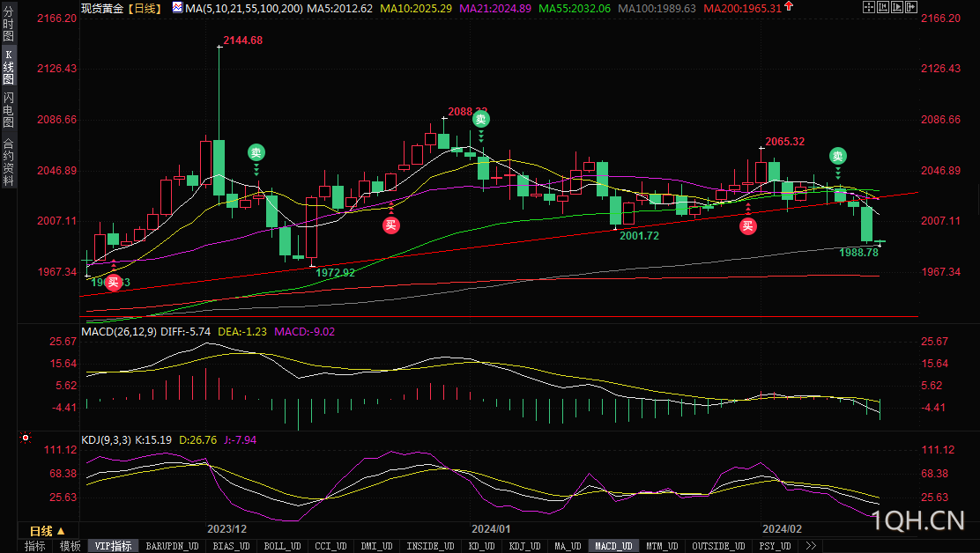This screenshot has height=553, width=980.
Task: Select the MACD_UD indicator tab
Action: (x=613, y=546)
